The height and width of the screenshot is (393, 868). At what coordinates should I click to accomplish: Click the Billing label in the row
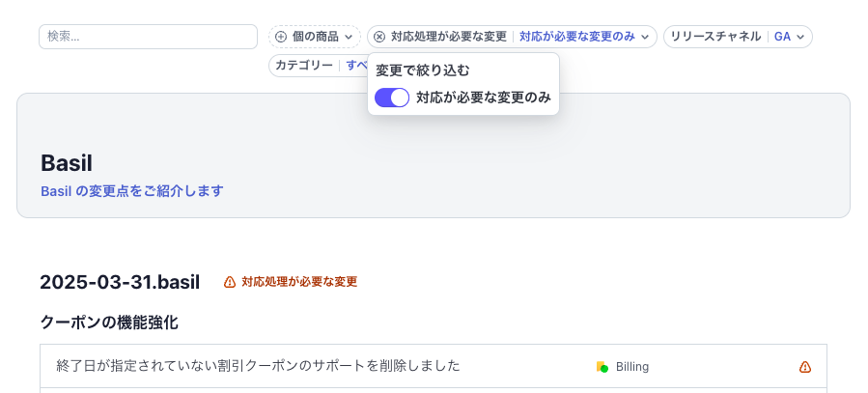(632, 367)
